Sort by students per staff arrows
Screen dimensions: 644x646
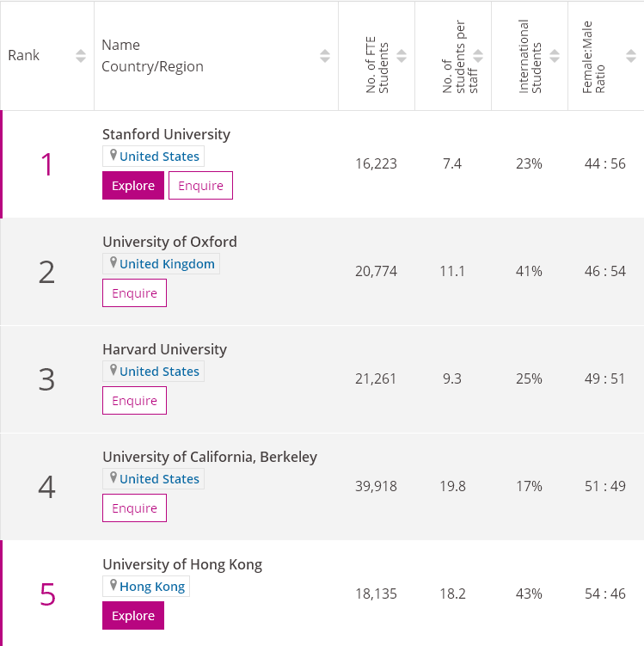(478, 56)
